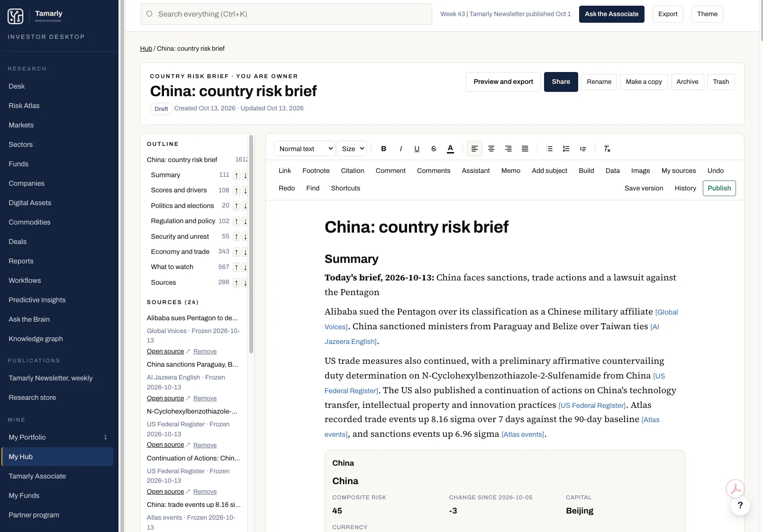
Task: Insert a numbered list
Action: (566, 149)
